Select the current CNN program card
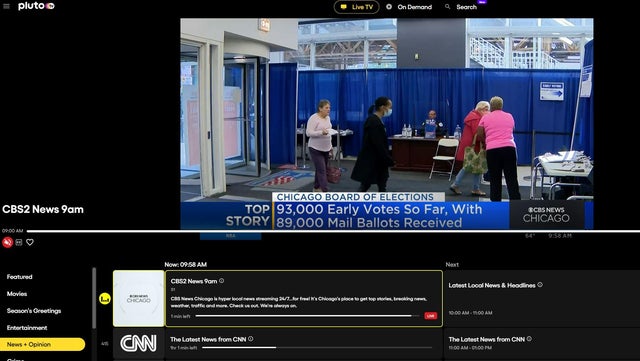This screenshot has height=361, width=640. tap(304, 344)
